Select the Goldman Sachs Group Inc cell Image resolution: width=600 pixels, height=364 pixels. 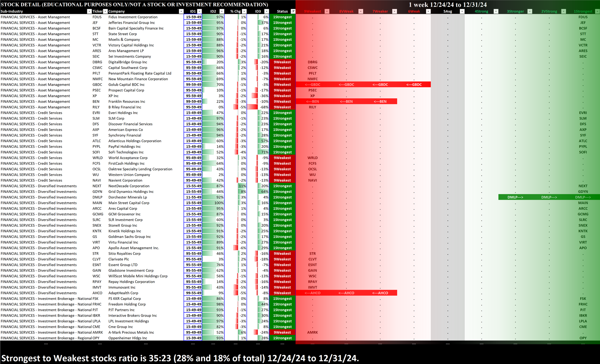(x=130, y=237)
